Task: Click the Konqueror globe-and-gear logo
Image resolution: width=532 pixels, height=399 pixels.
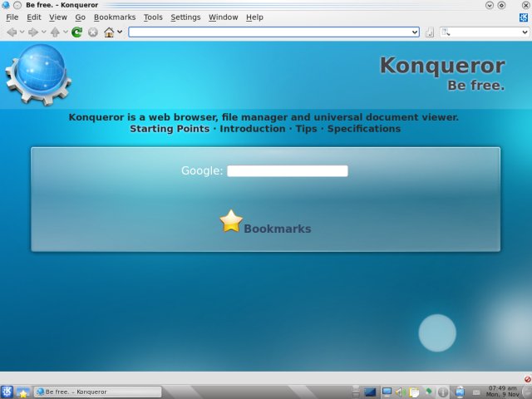Action: [x=38, y=75]
